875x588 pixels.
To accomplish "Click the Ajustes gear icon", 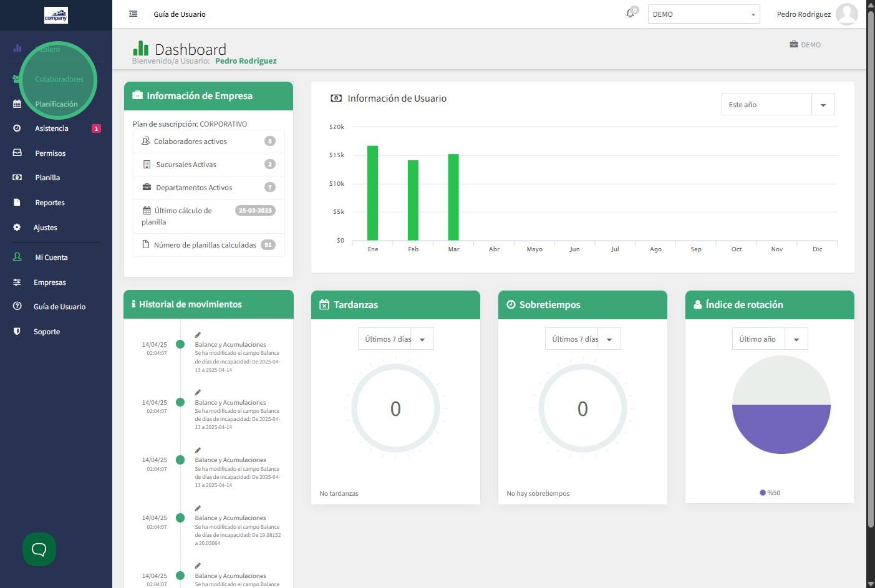I will click(17, 228).
